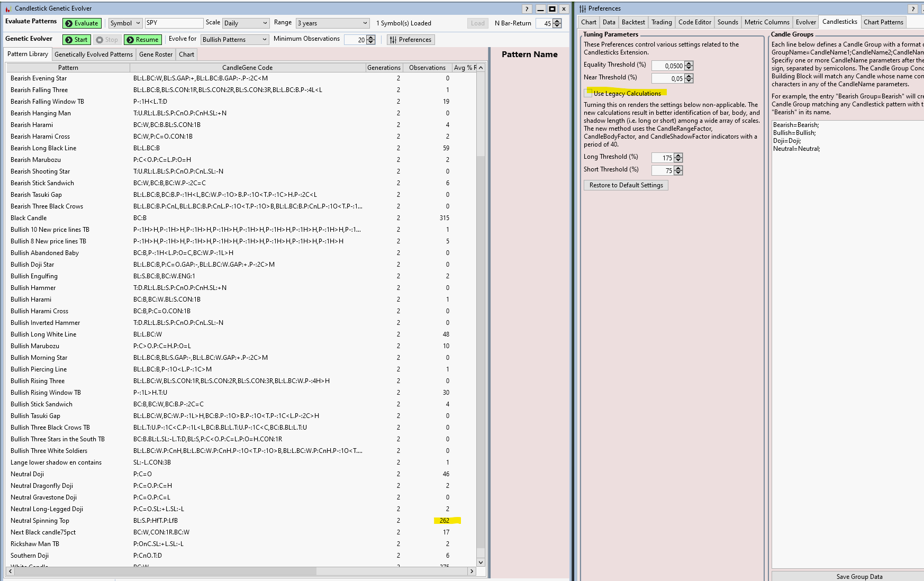Screen dimensions: 924x581
Task: Decrease N Bar-Return value
Action: [x=557, y=25]
